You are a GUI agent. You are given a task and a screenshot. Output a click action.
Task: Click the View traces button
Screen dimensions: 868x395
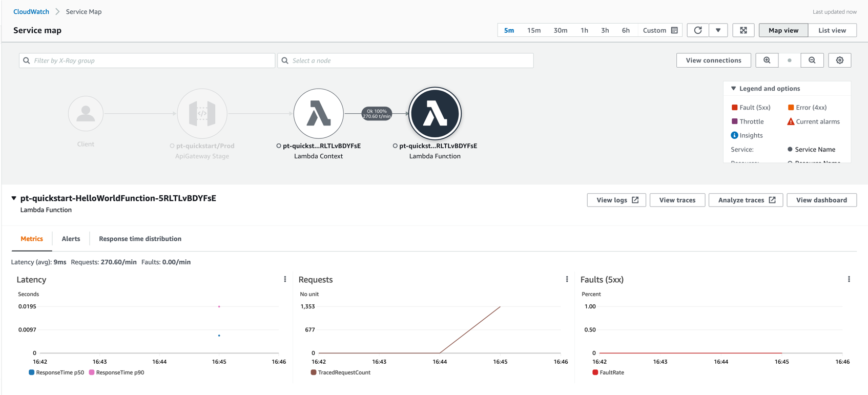pyautogui.click(x=677, y=200)
